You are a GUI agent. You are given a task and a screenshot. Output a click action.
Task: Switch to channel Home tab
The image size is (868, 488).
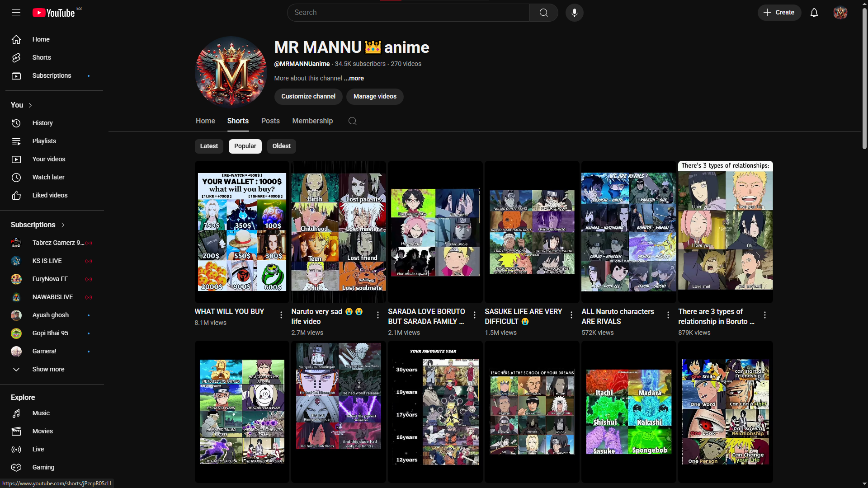tap(205, 121)
